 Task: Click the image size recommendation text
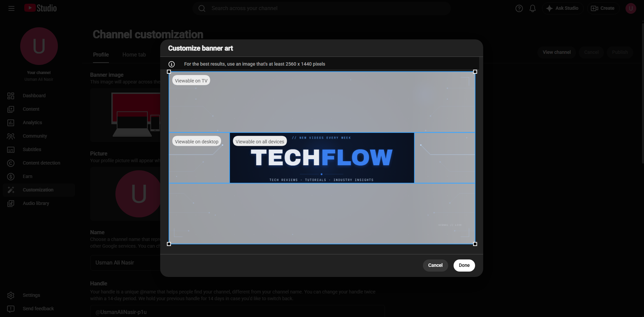[x=255, y=64]
